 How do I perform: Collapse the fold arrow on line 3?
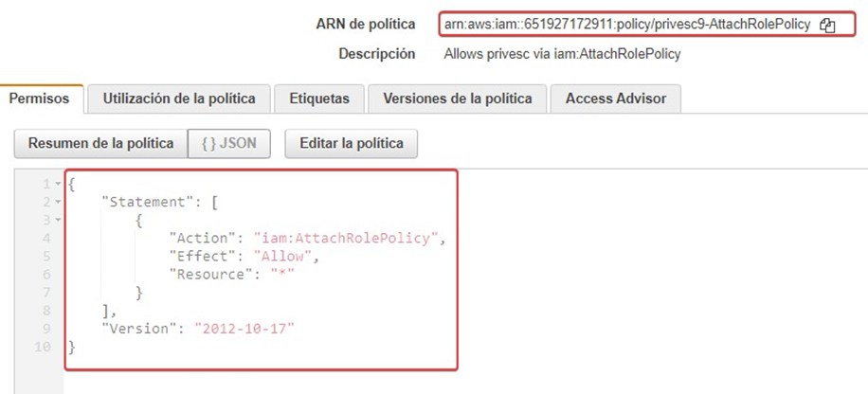(x=58, y=220)
